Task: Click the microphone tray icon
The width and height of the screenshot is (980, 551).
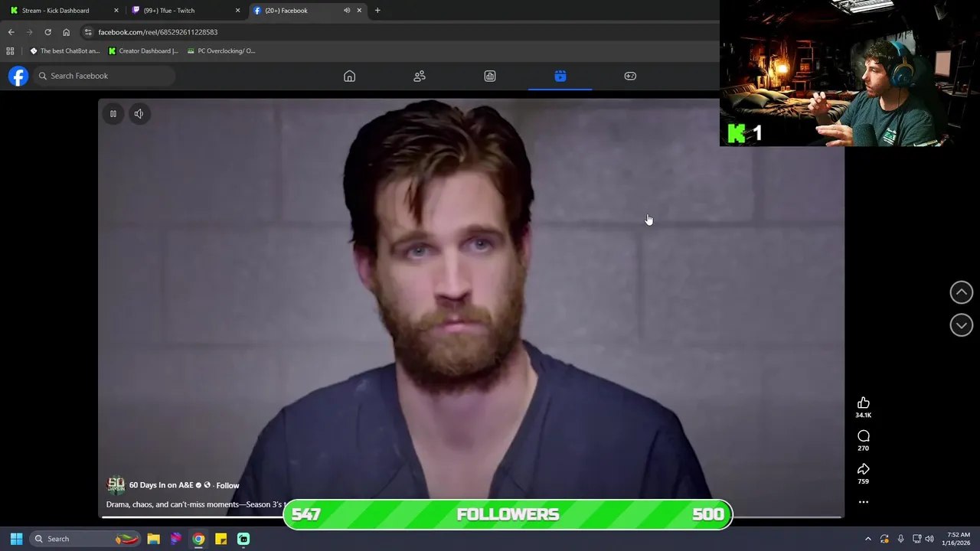Action: [x=900, y=539]
